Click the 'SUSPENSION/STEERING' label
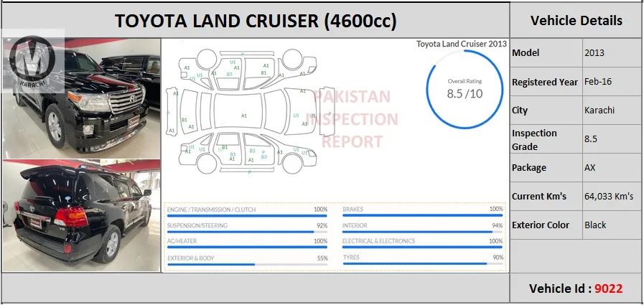This screenshot has height=305, width=644. tap(197, 226)
